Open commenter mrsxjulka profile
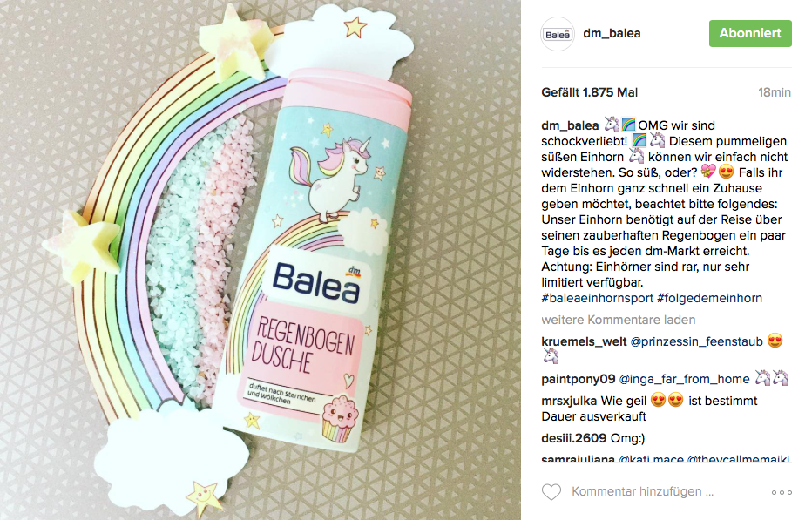The image size is (812, 520). tap(569, 401)
